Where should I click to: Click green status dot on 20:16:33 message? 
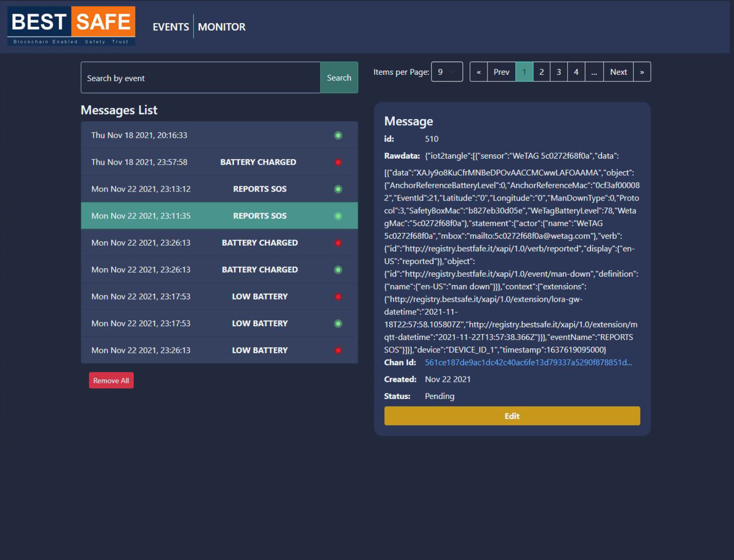click(338, 136)
